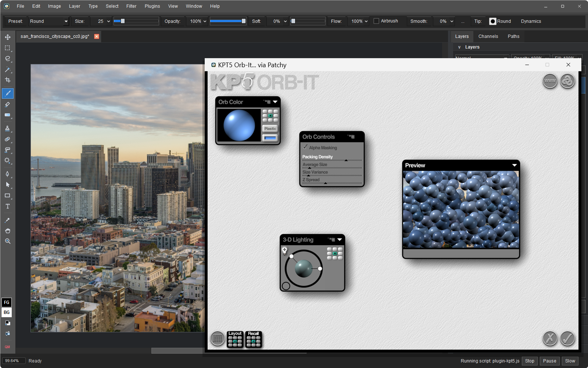The height and width of the screenshot is (368, 588).
Task: Select the Rectangle Select tool
Action: (7, 48)
